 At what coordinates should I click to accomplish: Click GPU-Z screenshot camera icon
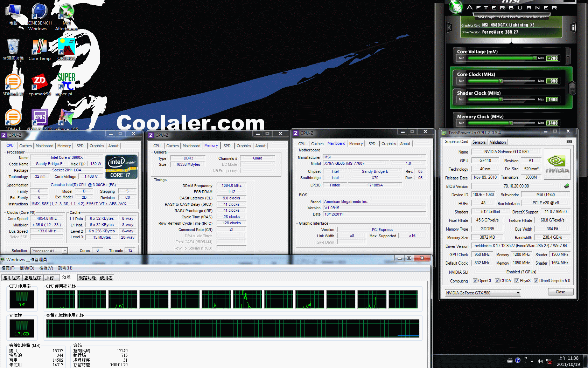point(569,142)
